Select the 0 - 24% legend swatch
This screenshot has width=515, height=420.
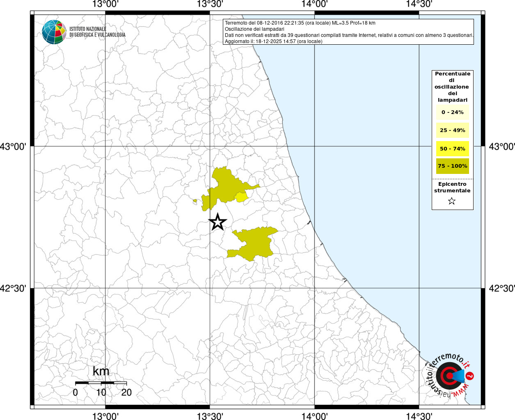453,112
